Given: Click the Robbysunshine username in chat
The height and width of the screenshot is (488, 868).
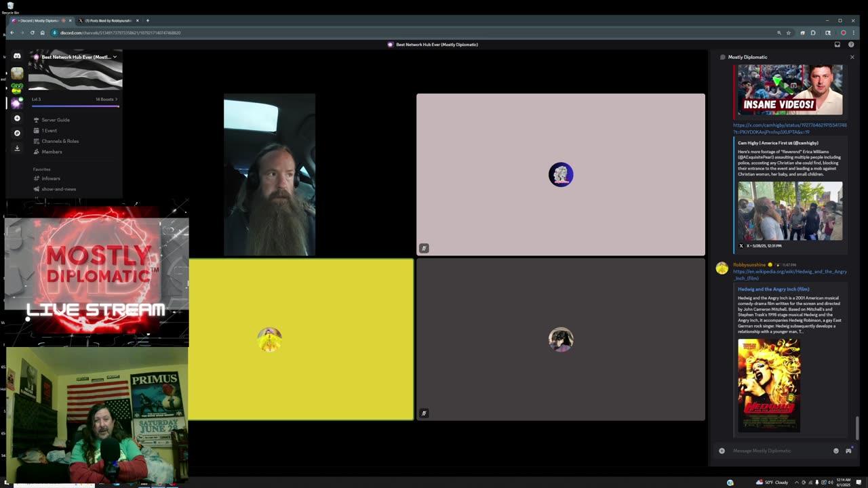Looking at the screenshot, I should point(749,265).
